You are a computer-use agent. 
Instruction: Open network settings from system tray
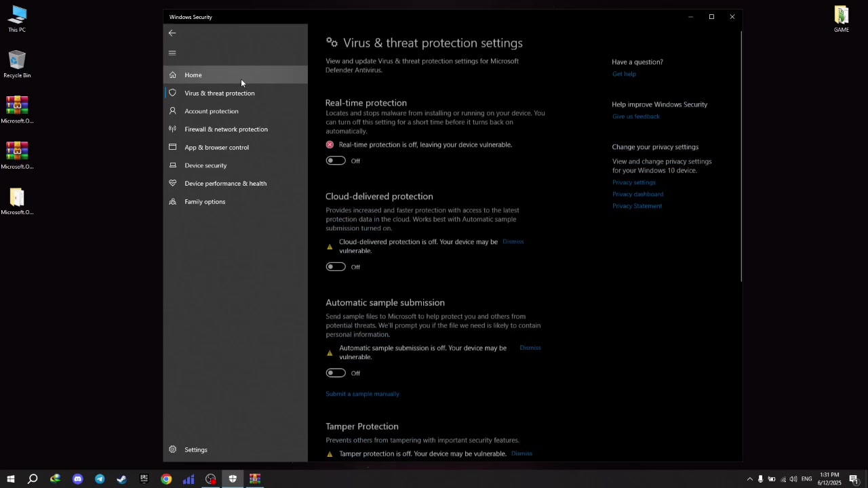click(x=783, y=479)
